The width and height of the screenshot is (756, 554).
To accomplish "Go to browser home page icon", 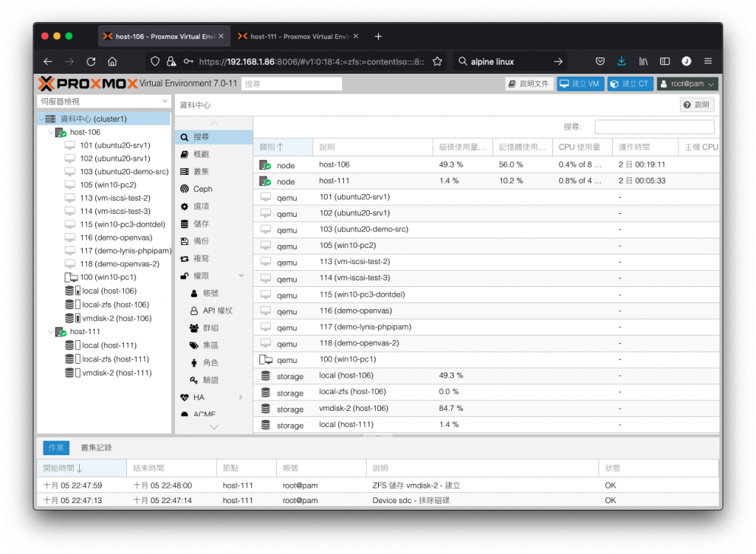I will (112, 62).
